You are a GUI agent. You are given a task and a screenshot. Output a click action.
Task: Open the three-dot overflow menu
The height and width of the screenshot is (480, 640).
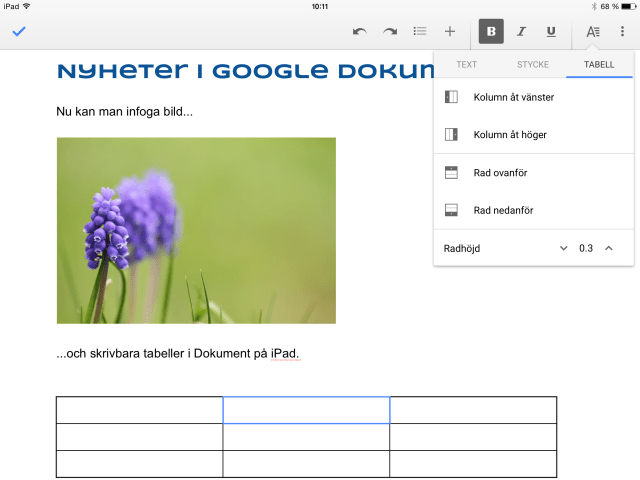coord(622,31)
